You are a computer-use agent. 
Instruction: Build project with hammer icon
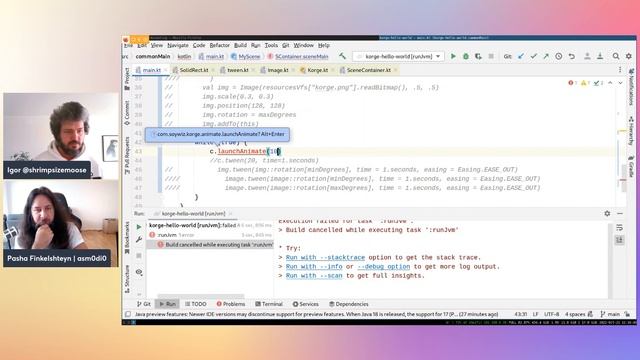coord(342,56)
